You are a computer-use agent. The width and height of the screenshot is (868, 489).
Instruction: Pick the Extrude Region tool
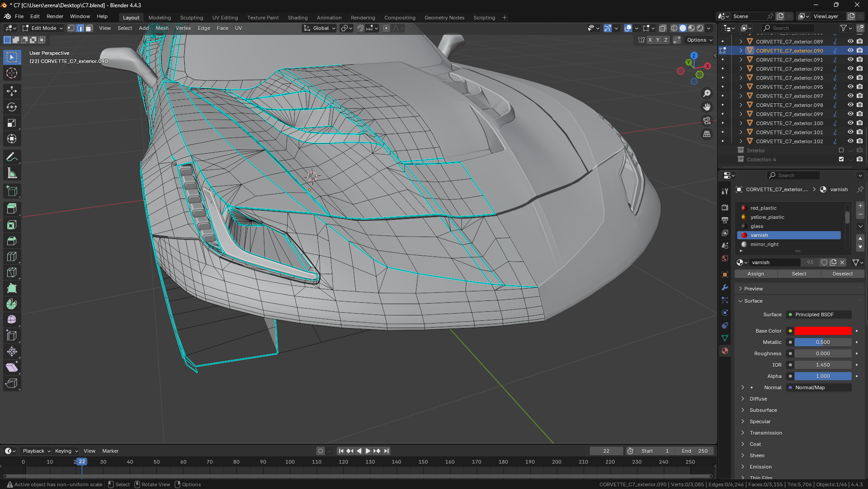click(12, 208)
